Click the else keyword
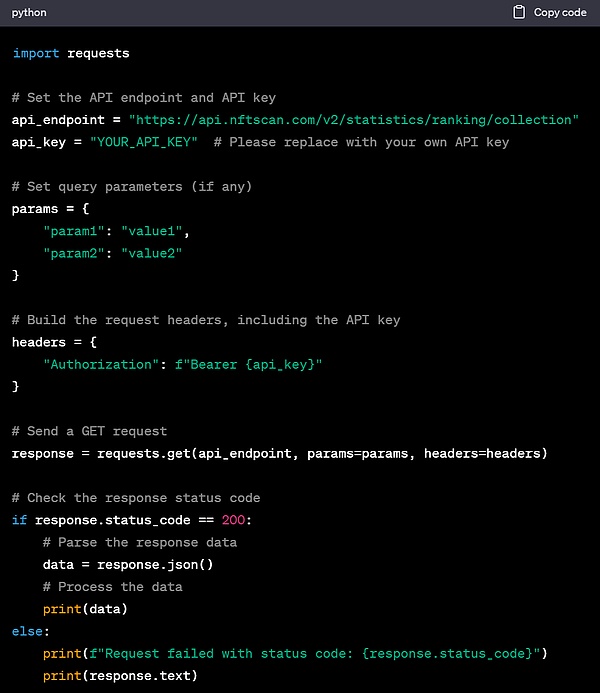Viewport: 600px width, 693px height. 26,631
